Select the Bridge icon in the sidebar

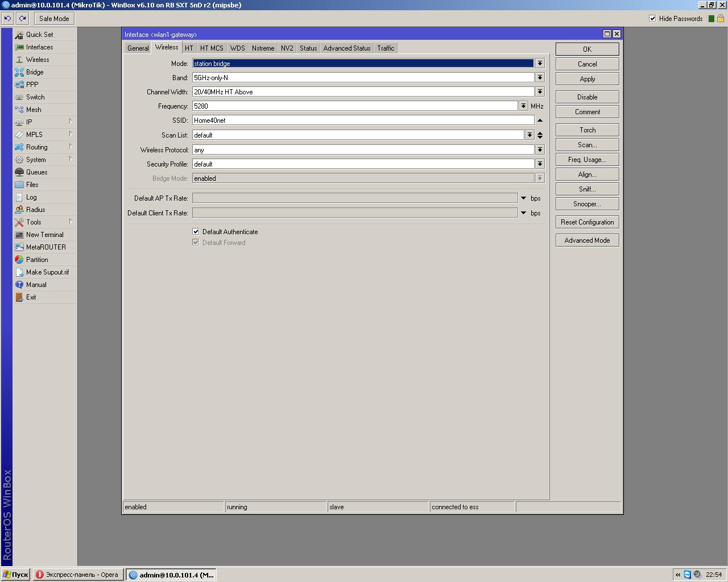19,72
